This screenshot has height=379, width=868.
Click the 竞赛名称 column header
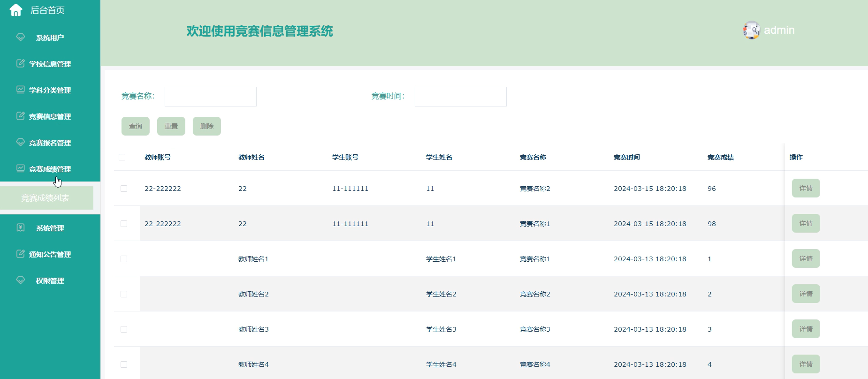click(x=533, y=157)
